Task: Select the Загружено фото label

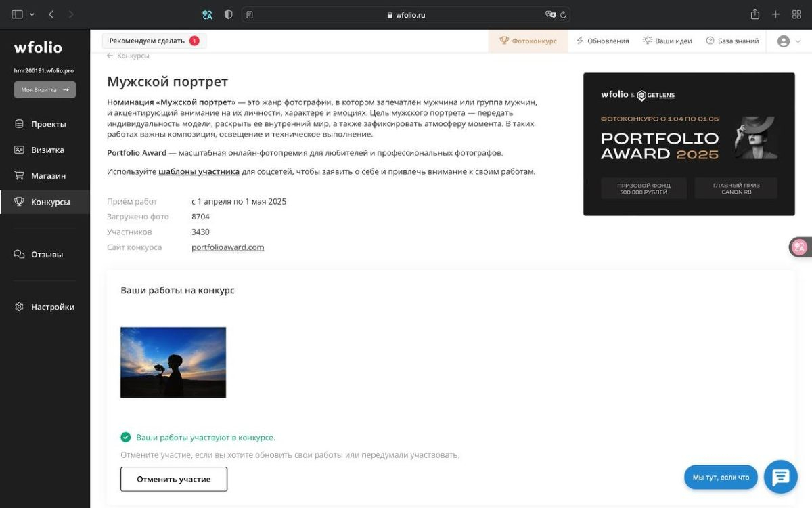Action: pyautogui.click(x=138, y=217)
